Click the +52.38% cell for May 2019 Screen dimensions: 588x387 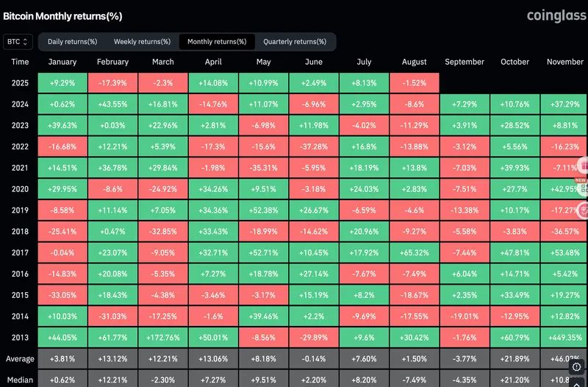[x=263, y=210]
